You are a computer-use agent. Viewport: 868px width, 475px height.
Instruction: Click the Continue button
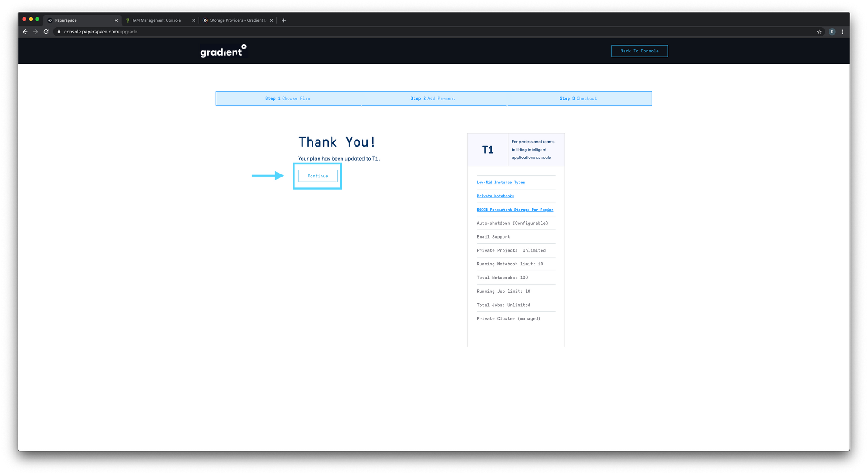[318, 176]
